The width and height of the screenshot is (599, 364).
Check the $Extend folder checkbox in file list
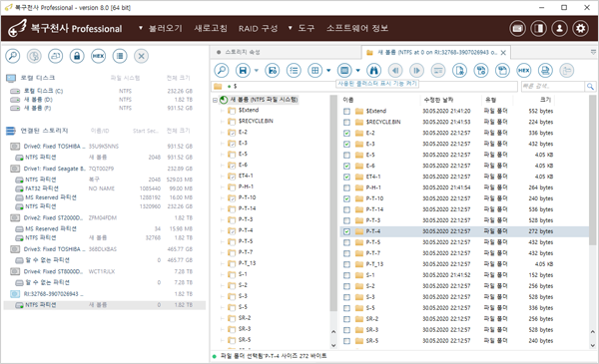coord(346,111)
